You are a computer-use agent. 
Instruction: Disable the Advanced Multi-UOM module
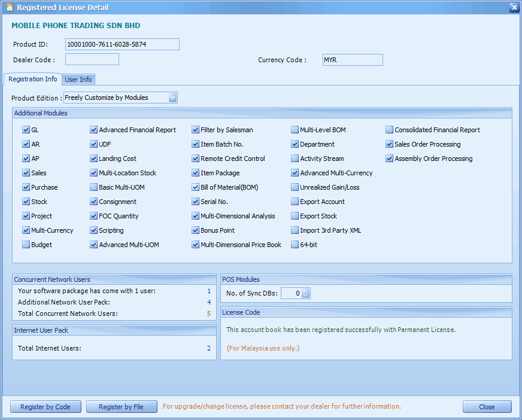click(x=93, y=245)
